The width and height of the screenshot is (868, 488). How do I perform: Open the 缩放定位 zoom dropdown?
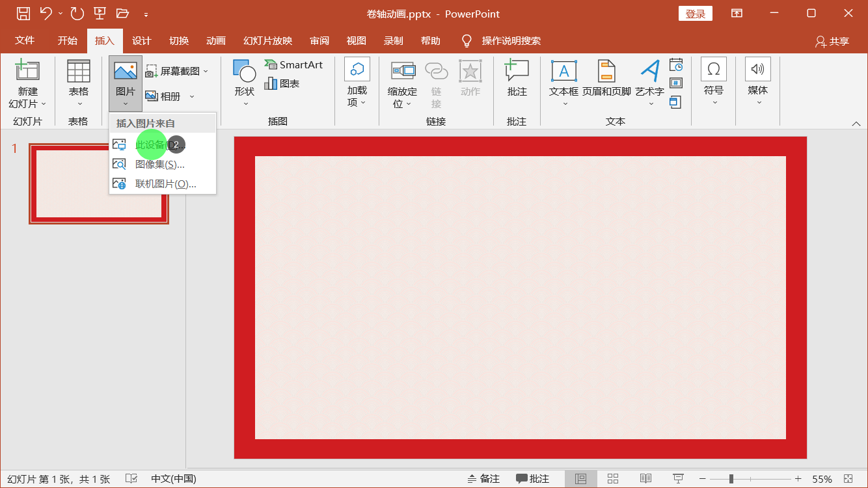(402, 85)
